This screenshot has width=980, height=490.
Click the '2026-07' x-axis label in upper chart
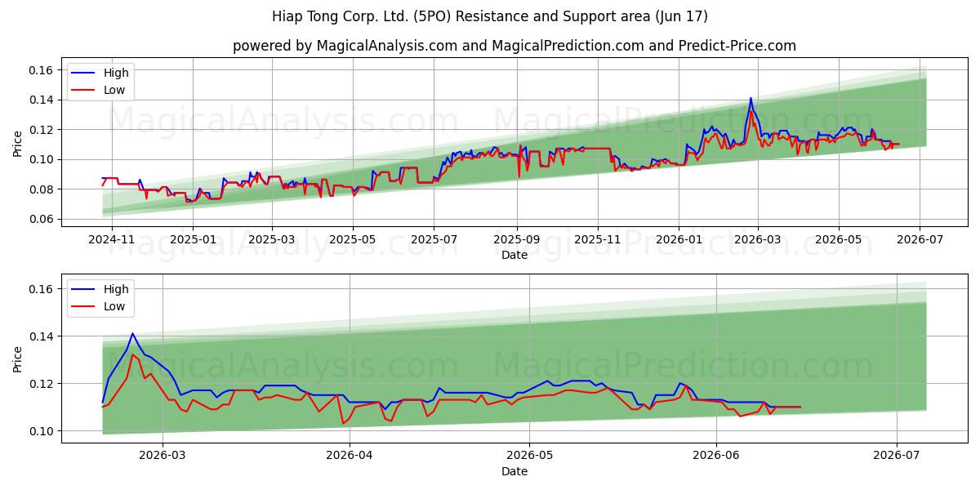point(920,240)
